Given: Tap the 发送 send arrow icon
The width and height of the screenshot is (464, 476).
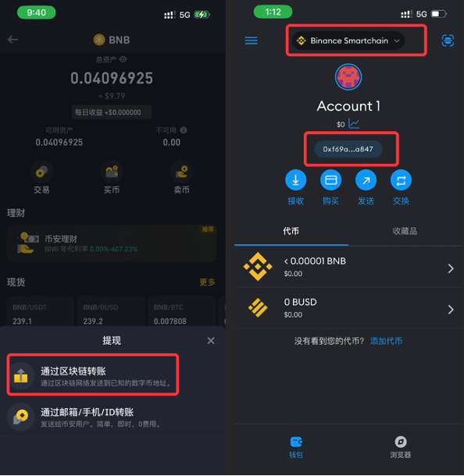Looking at the screenshot, I should [366, 180].
